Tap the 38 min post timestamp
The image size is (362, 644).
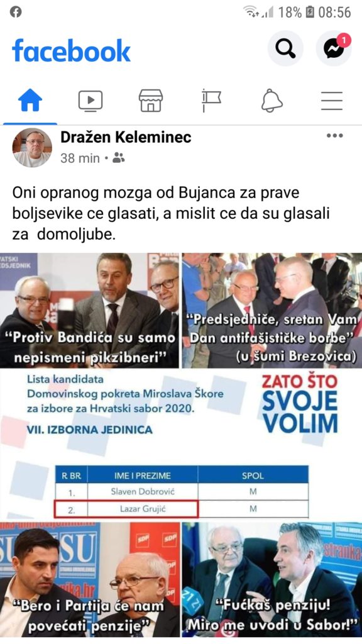80,158
